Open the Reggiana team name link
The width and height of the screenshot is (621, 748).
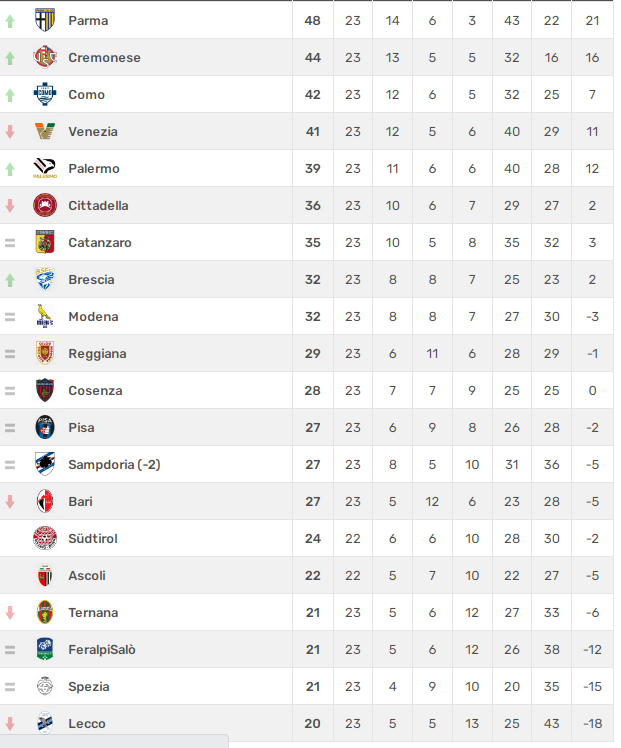[x=97, y=354]
